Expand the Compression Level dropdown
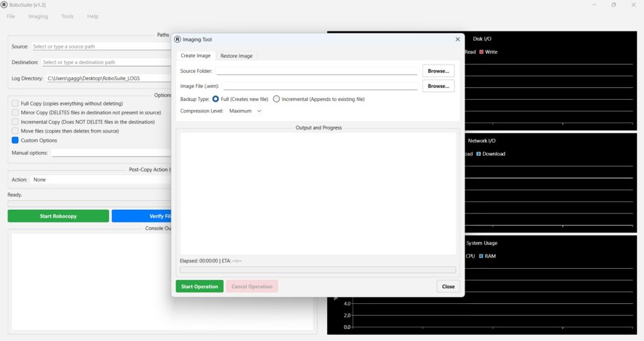644x341 pixels. point(245,111)
